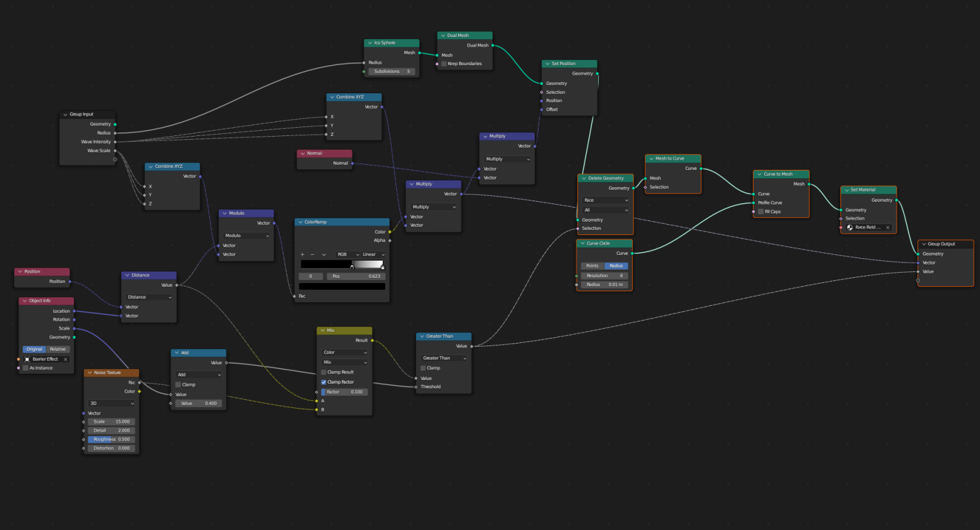
Task: Open Greater Than operation dropdown
Action: point(444,358)
